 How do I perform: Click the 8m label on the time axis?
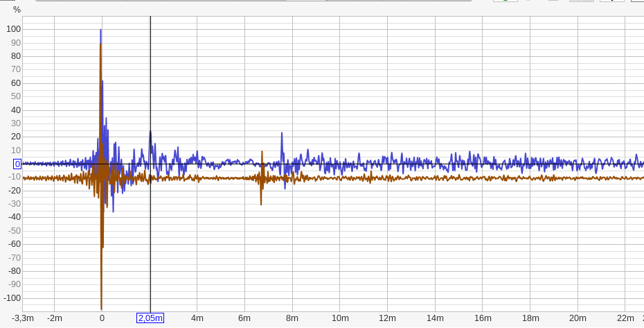(x=292, y=318)
